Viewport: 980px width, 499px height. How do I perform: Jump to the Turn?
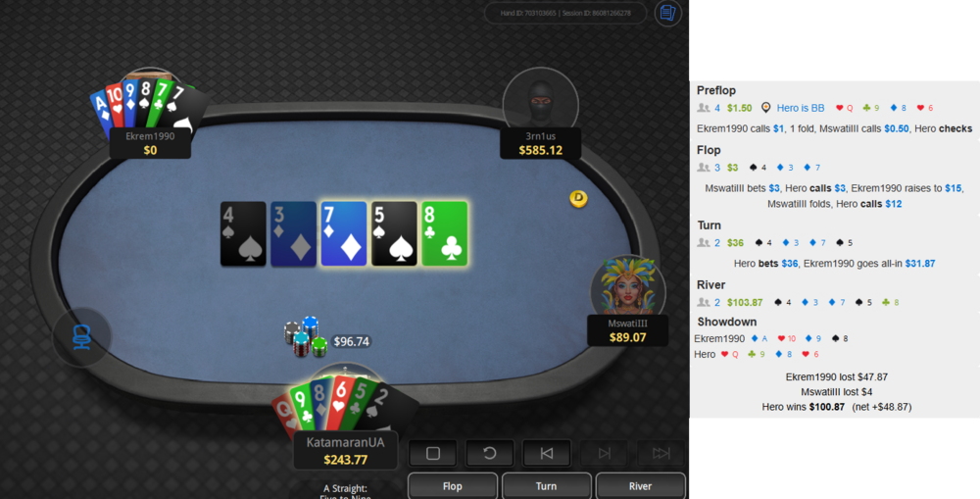tap(547, 486)
